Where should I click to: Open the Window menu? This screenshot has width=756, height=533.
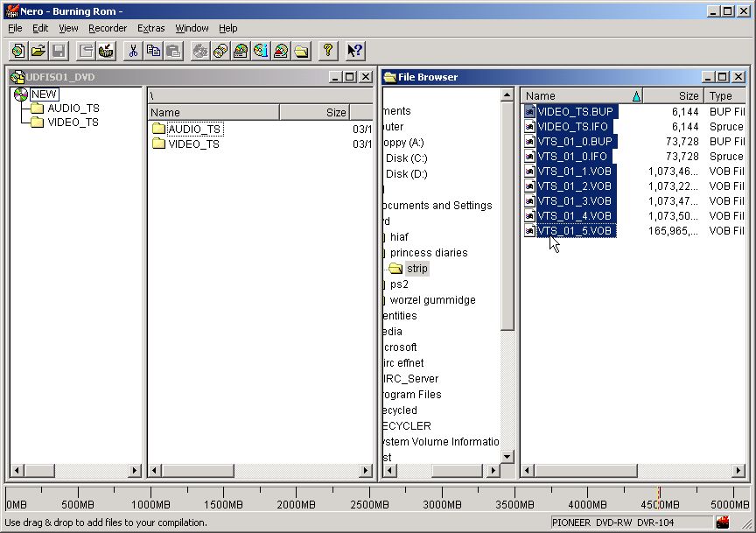click(x=192, y=28)
